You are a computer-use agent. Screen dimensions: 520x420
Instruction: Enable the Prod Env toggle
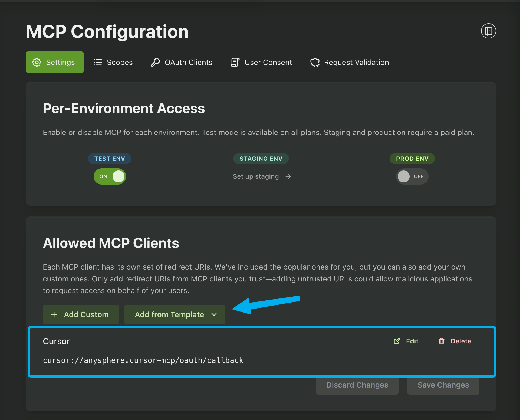[412, 176]
